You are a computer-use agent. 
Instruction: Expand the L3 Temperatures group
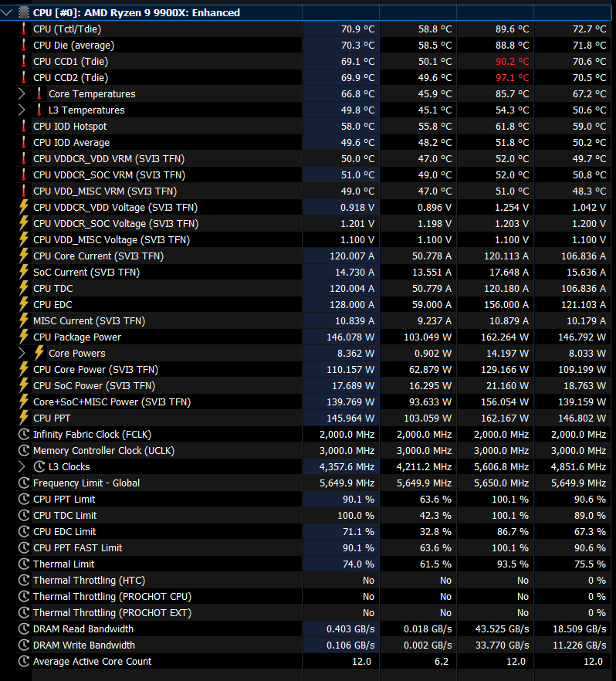(22, 110)
